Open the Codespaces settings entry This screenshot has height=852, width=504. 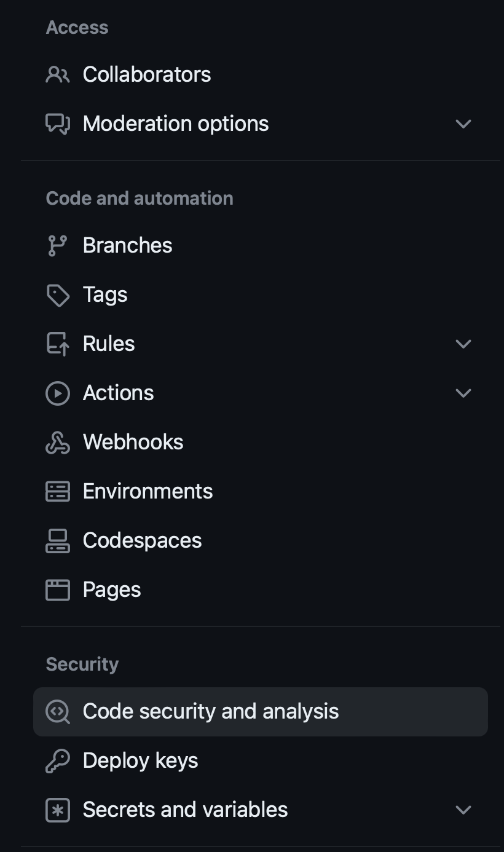coord(142,540)
